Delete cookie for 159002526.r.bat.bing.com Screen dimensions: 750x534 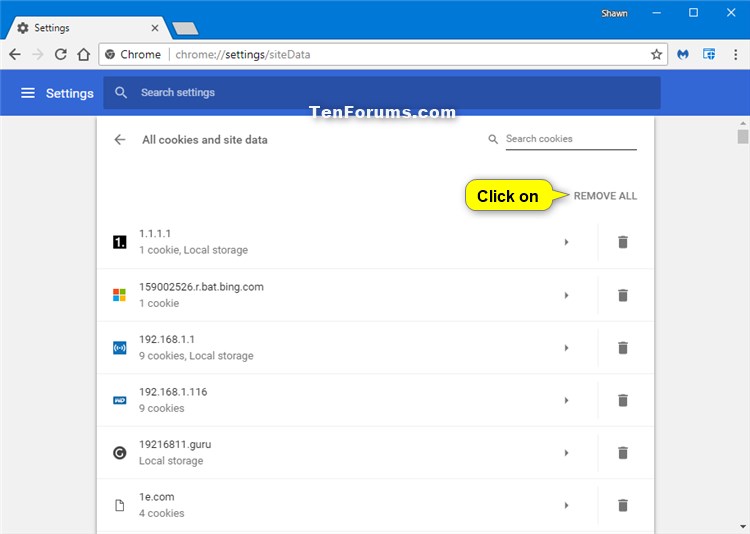tap(622, 295)
